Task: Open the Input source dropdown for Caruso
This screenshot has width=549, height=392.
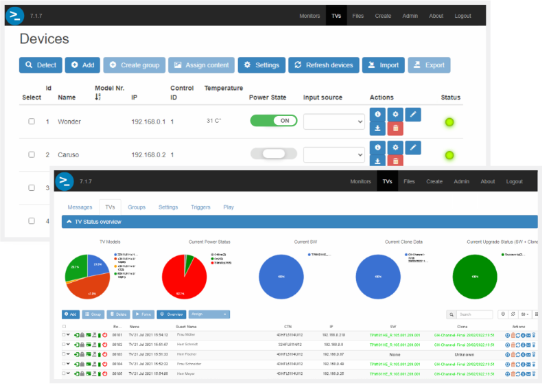Action: coord(334,154)
